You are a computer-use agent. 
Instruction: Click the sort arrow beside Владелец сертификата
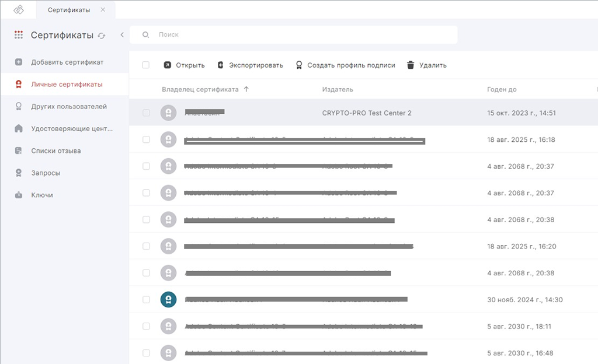click(246, 89)
